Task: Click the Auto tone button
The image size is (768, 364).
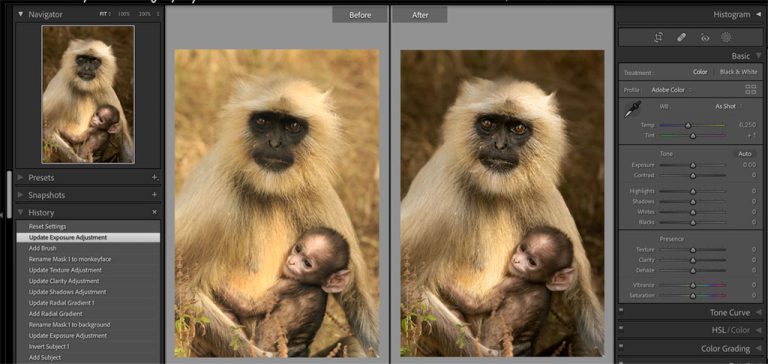Action: tap(744, 154)
